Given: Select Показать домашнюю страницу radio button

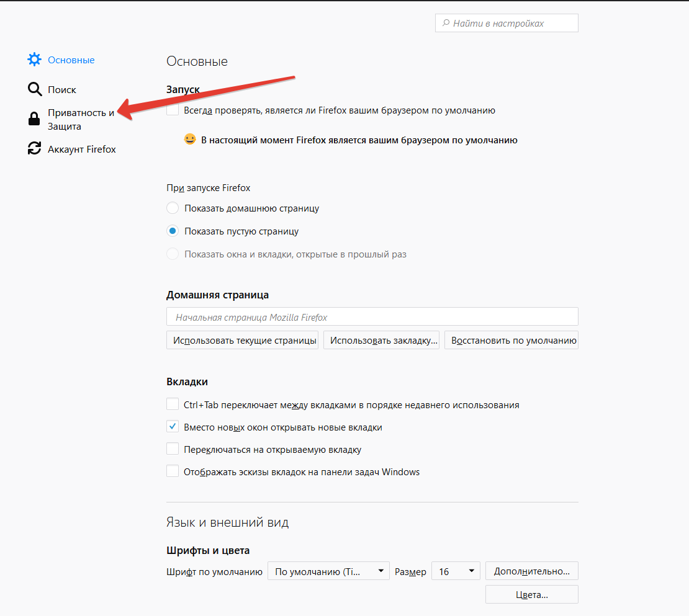Looking at the screenshot, I should tap(173, 208).
